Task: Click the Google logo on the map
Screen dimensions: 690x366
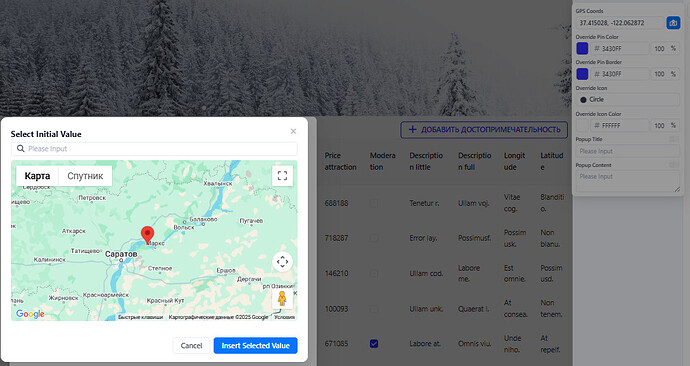Action: (x=30, y=314)
